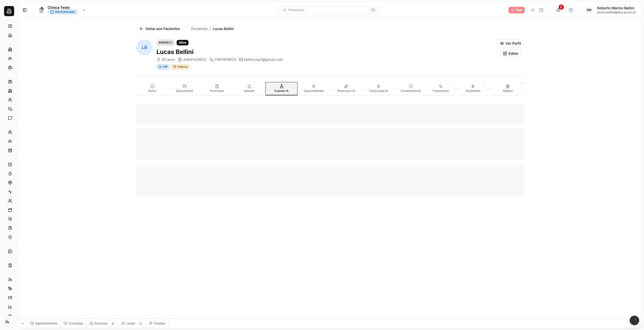Click the Trial status badge
Screen dimensions: 644x330
point(516,10)
